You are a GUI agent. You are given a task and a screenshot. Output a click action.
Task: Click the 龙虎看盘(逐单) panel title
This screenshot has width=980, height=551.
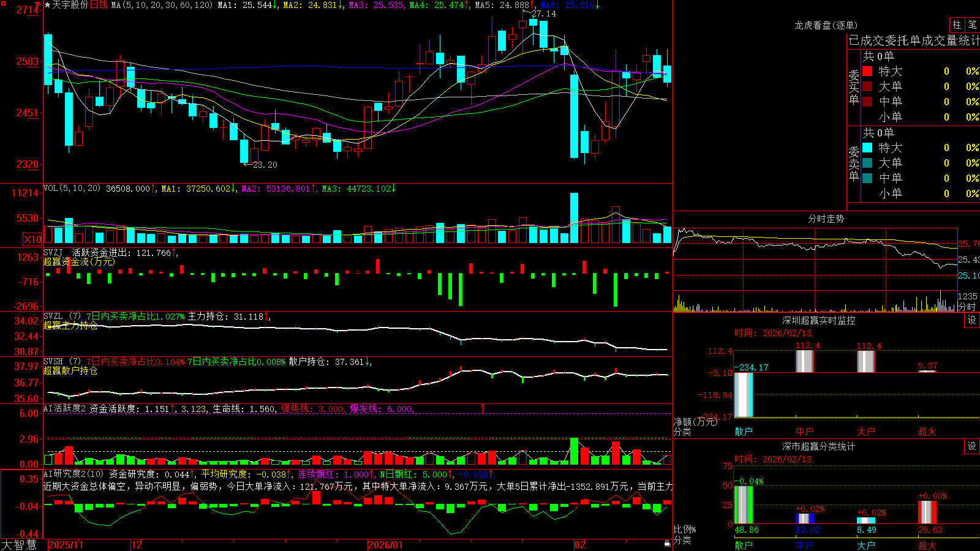pyautogui.click(x=826, y=25)
